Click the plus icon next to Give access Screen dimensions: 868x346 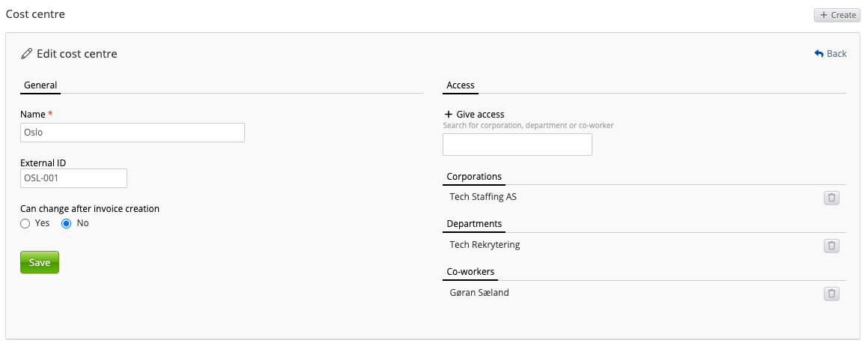(449, 115)
